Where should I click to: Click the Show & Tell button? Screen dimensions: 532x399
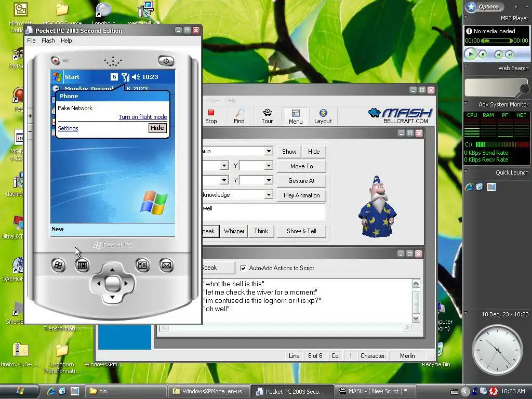click(x=302, y=231)
